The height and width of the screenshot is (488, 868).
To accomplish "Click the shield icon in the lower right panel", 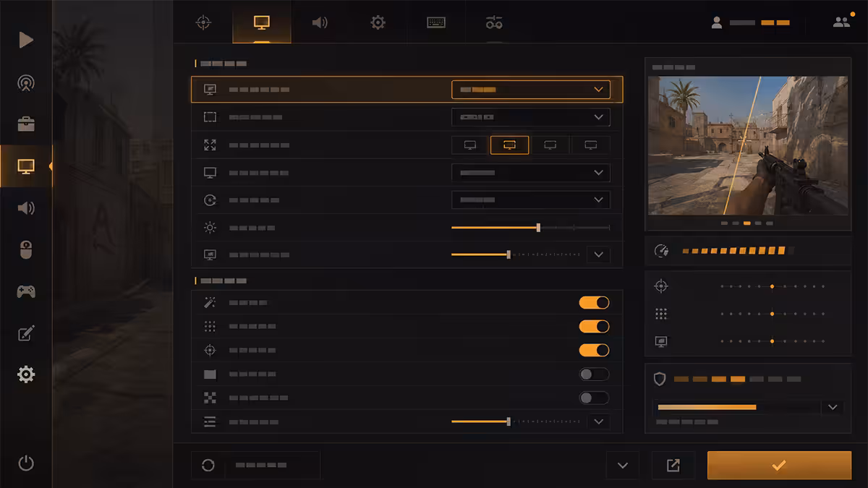I will [660, 379].
